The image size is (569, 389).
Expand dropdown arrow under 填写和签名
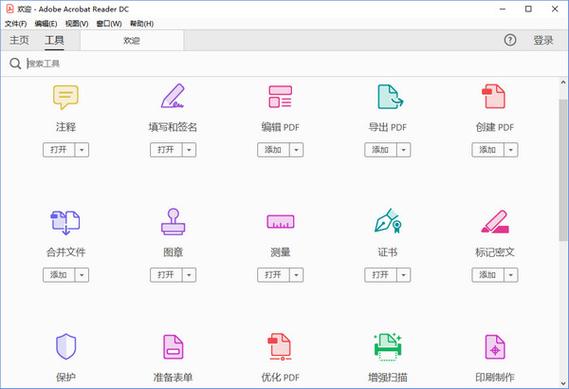click(189, 150)
